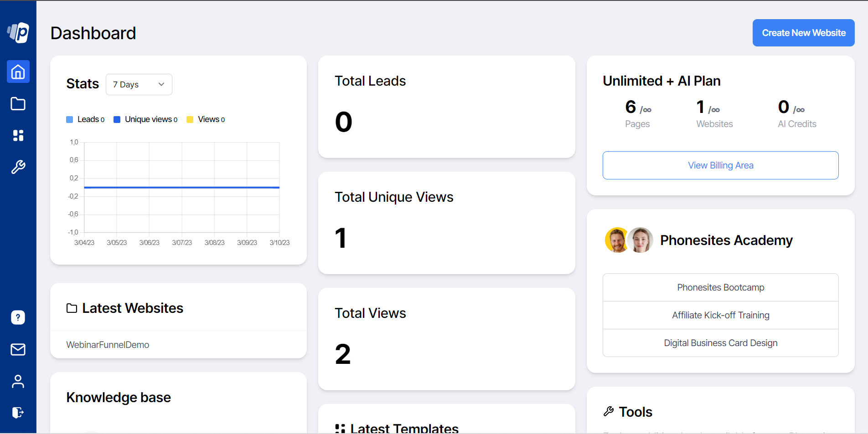868x434 pixels.
Task: Open the Websites folder icon
Action: click(x=18, y=103)
